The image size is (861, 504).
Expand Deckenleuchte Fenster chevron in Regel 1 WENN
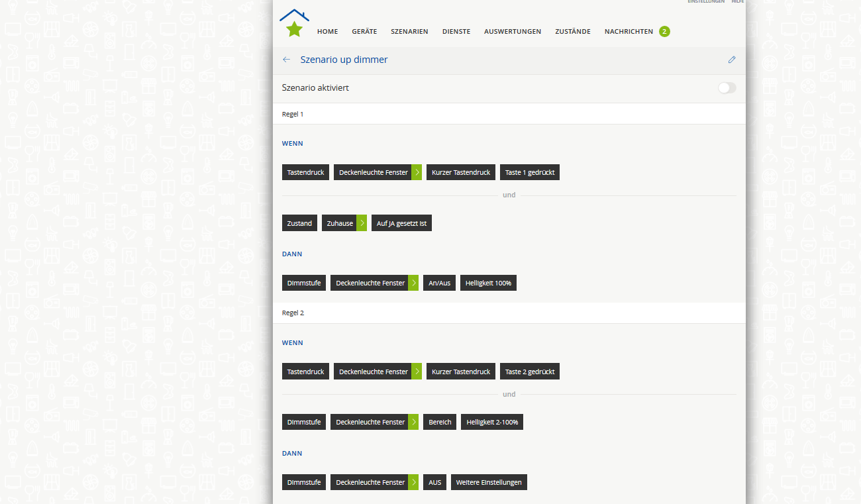[x=417, y=172]
